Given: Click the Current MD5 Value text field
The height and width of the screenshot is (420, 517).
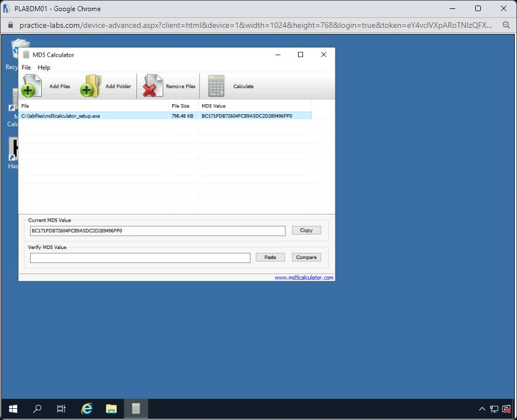Looking at the screenshot, I should point(158,231).
